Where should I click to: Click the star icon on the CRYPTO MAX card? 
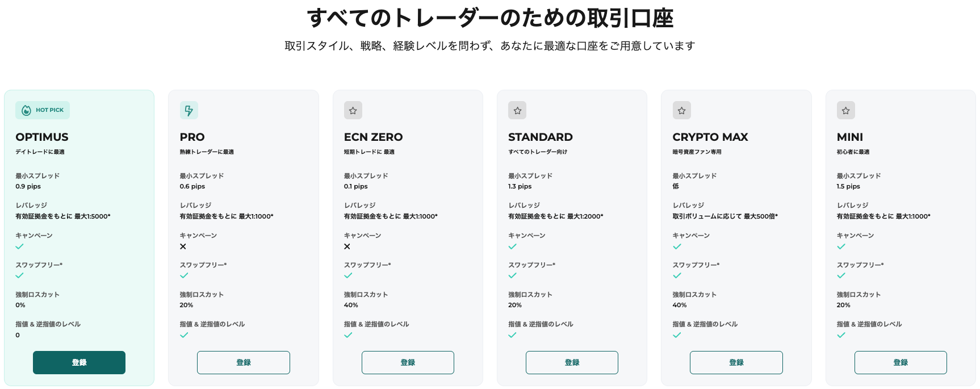coord(681,110)
